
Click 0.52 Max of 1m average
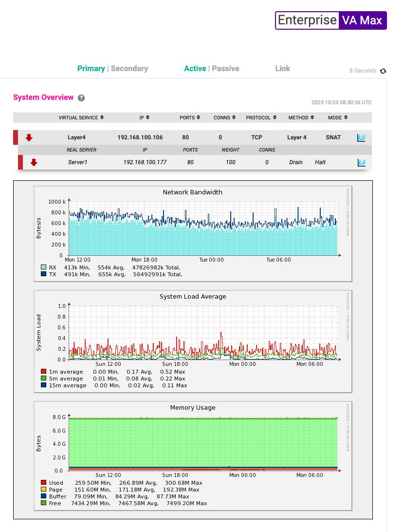pyautogui.click(x=173, y=372)
